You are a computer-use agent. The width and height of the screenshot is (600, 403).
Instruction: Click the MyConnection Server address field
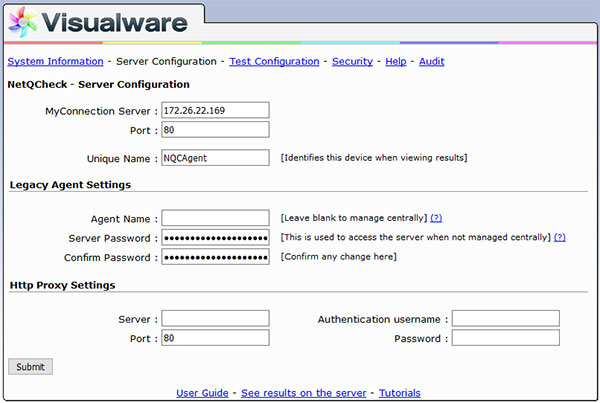tap(215, 110)
